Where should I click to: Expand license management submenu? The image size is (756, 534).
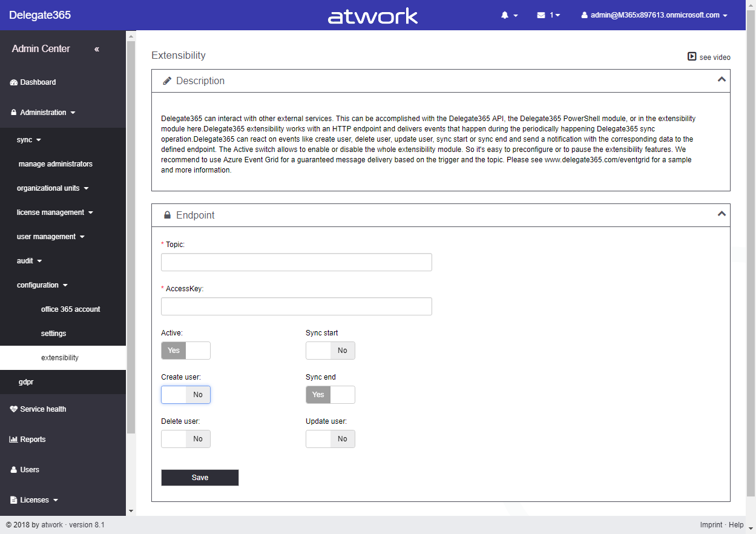click(x=55, y=213)
